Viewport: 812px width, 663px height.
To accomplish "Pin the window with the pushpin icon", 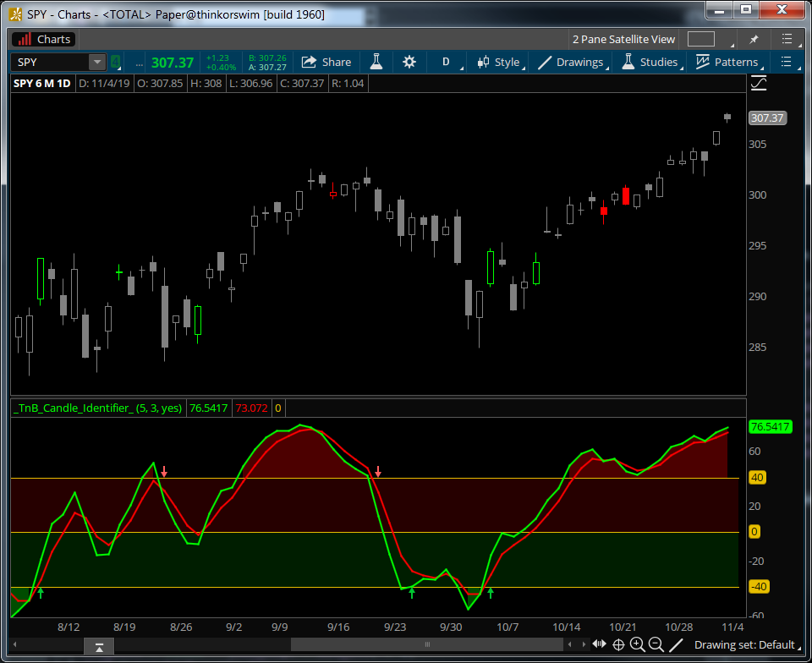I will pyautogui.click(x=754, y=40).
